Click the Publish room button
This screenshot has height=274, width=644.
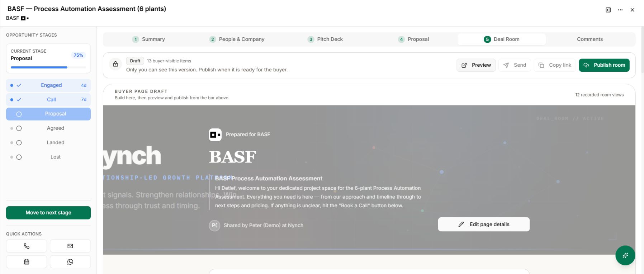click(604, 65)
